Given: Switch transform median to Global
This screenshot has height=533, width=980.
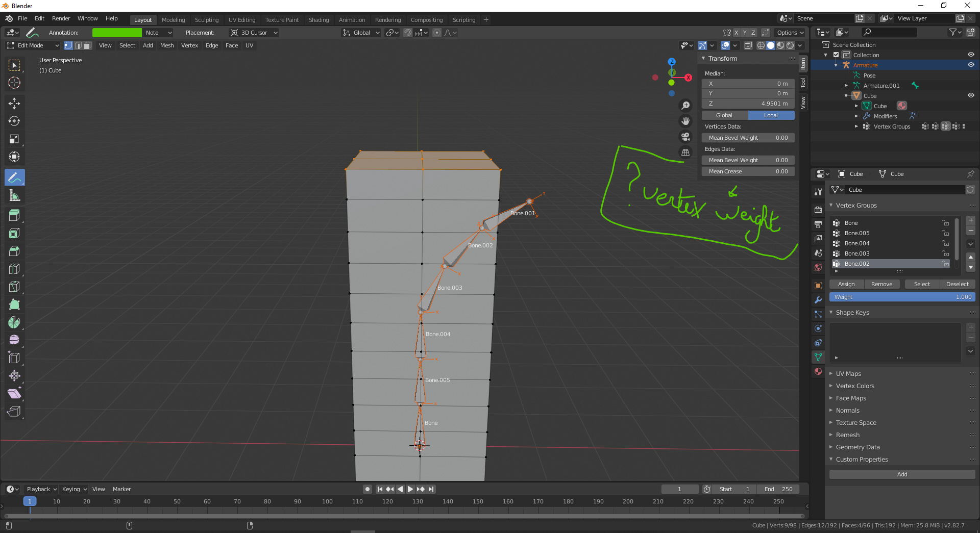Looking at the screenshot, I should [x=724, y=115].
